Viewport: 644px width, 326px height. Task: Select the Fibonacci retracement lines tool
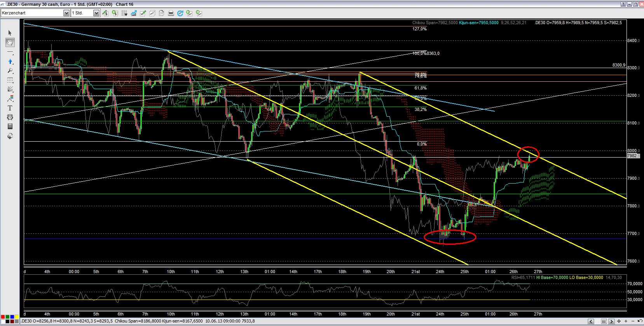10,80
